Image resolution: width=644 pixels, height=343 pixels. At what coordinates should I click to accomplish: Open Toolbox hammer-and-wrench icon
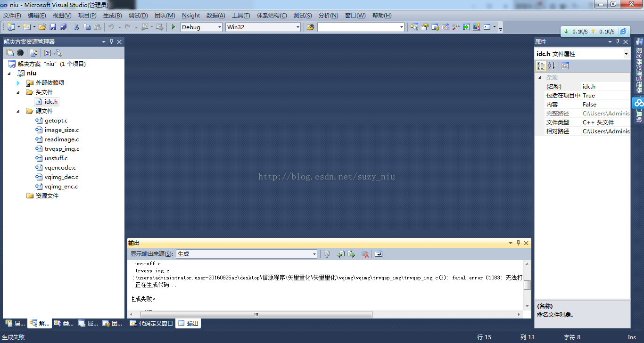click(455, 27)
